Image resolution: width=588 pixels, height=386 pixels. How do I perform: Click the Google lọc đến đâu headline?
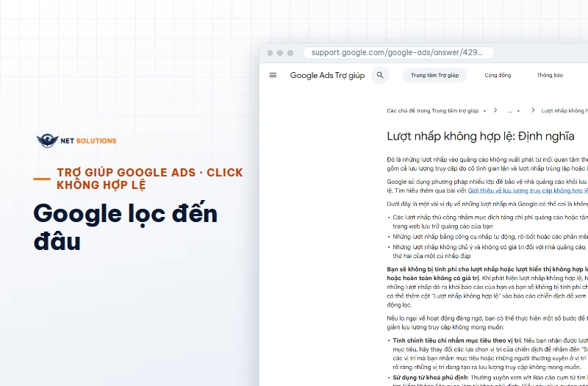[x=125, y=227]
